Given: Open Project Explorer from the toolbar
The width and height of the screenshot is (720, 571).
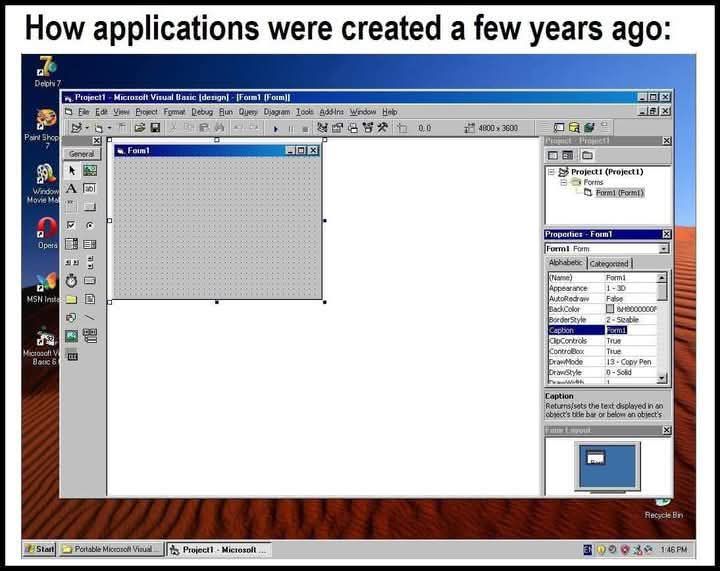Looking at the screenshot, I should (322, 128).
